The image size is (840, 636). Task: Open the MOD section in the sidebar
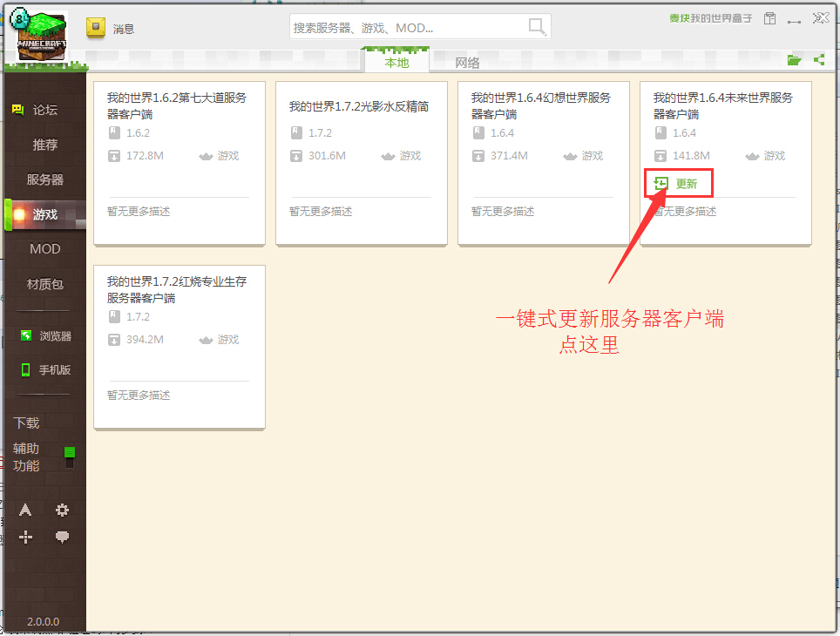point(44,248)
